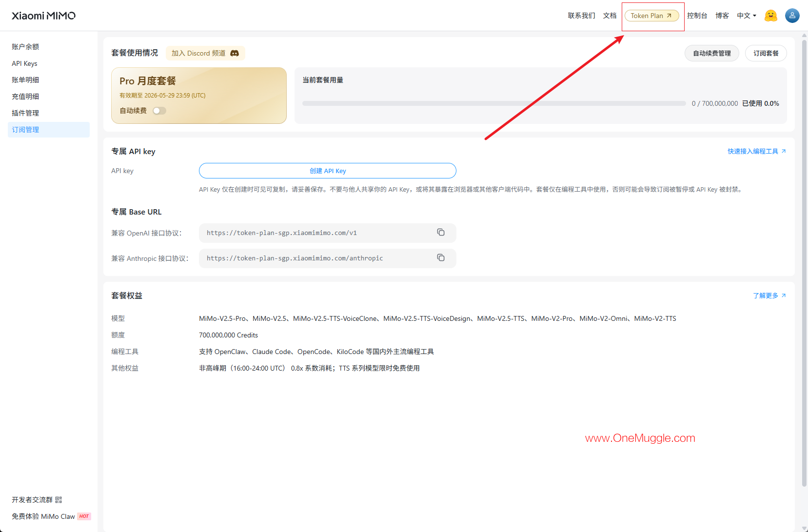Click the 700,000,000 Credits value
The width and height of the screenshot is (808, 532).
click(x=228, y=335)
